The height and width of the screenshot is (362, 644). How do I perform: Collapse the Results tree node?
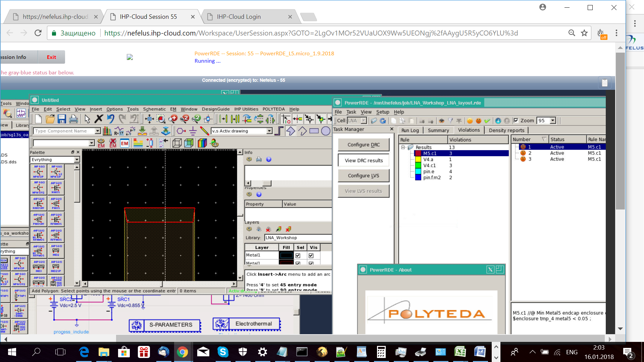pos(403,147)
